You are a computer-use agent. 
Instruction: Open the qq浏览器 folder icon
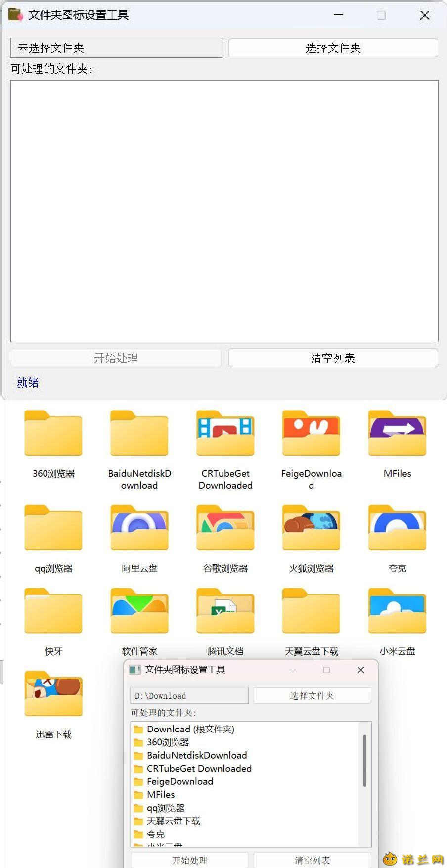click(53, 528)
